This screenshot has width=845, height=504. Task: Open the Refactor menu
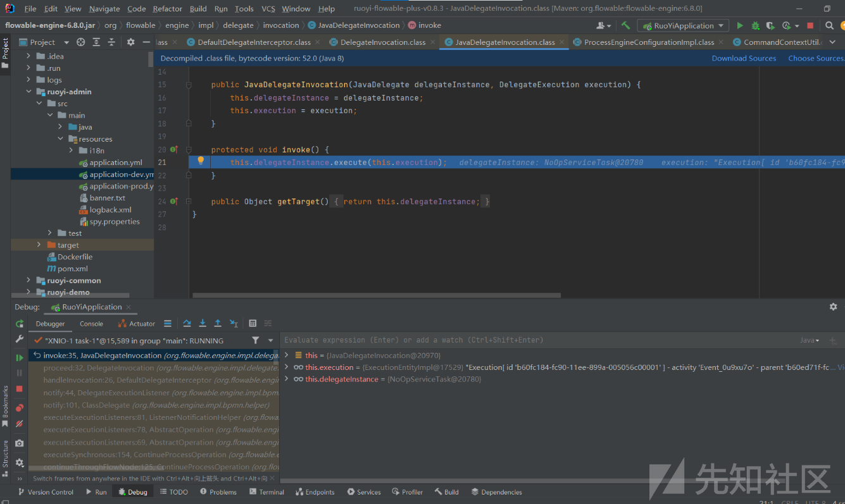pos(167,9)
